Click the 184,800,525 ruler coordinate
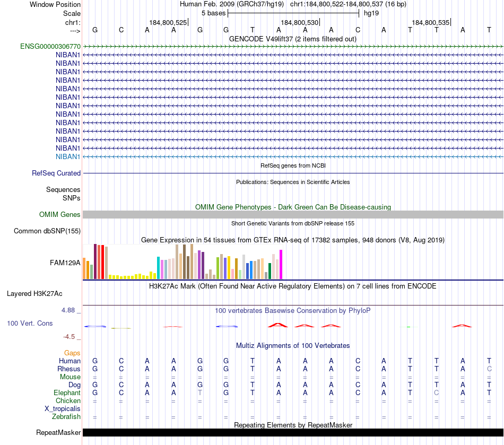 [x=168, y=22]
